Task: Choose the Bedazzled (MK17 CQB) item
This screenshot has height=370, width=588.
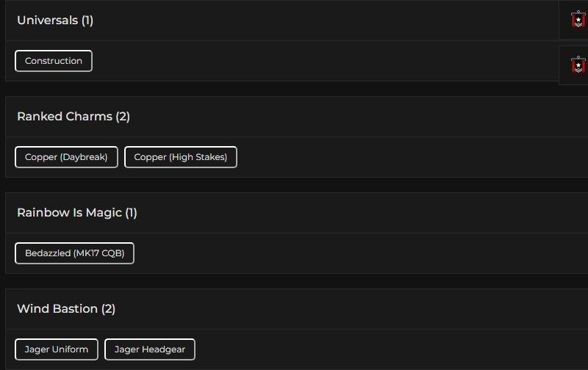Action: 74,253
